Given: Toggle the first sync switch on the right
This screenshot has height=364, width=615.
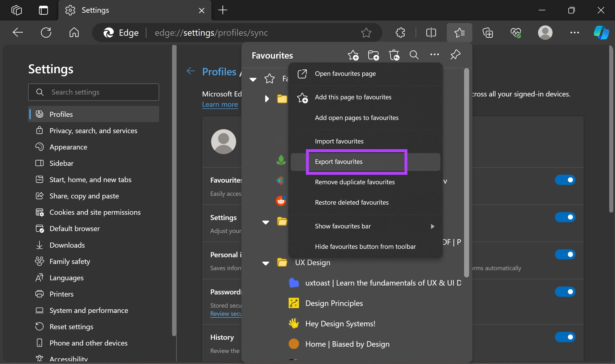Looking at the screenshot, I should click(565, 180).
